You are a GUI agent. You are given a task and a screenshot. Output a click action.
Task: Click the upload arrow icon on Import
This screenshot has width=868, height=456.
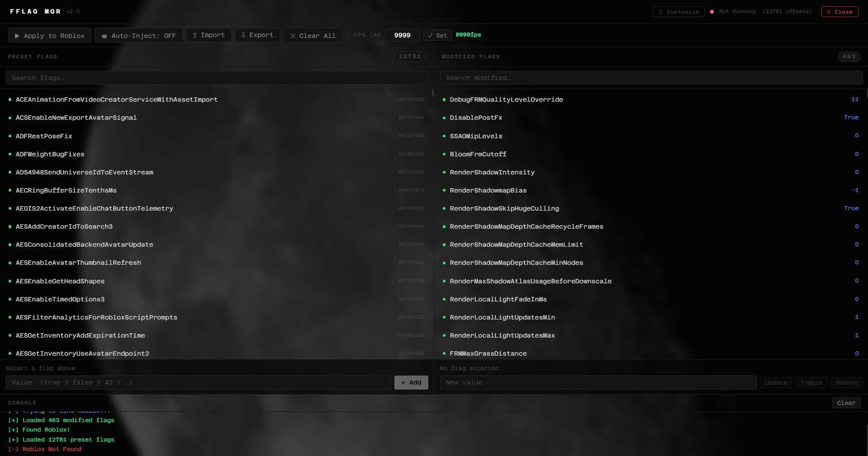point(194,35)
